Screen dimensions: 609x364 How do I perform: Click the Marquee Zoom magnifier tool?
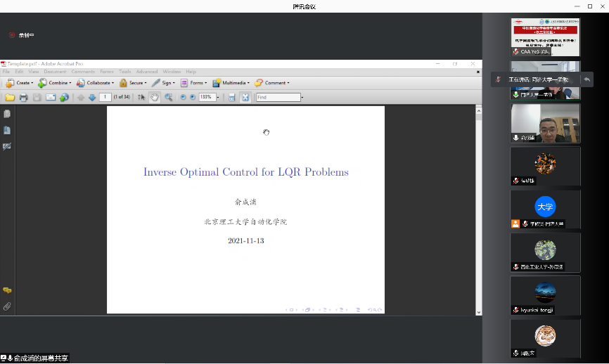tap(169, 97)
